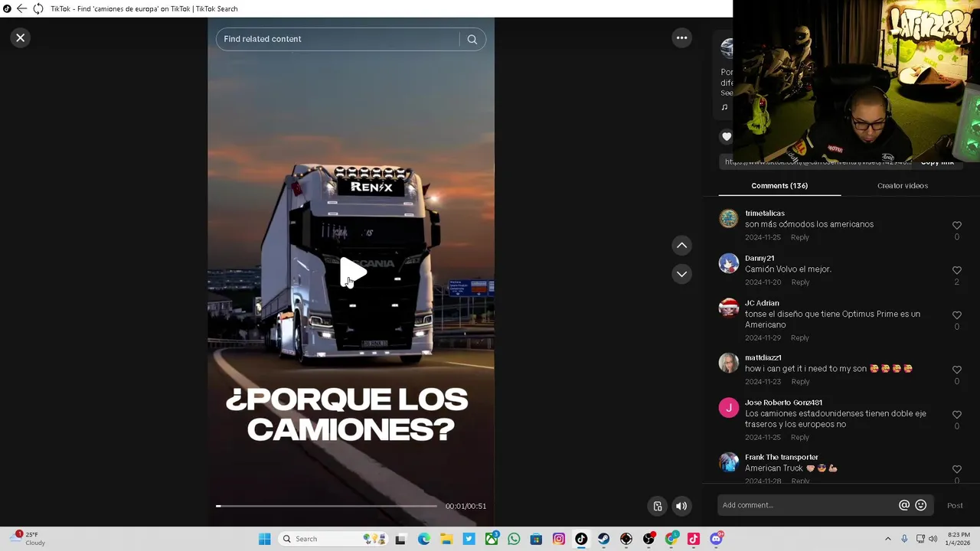Screen dimensions: 980x551
Task: Open OBS Studio with the red dot badge
Action: point(649,539)
